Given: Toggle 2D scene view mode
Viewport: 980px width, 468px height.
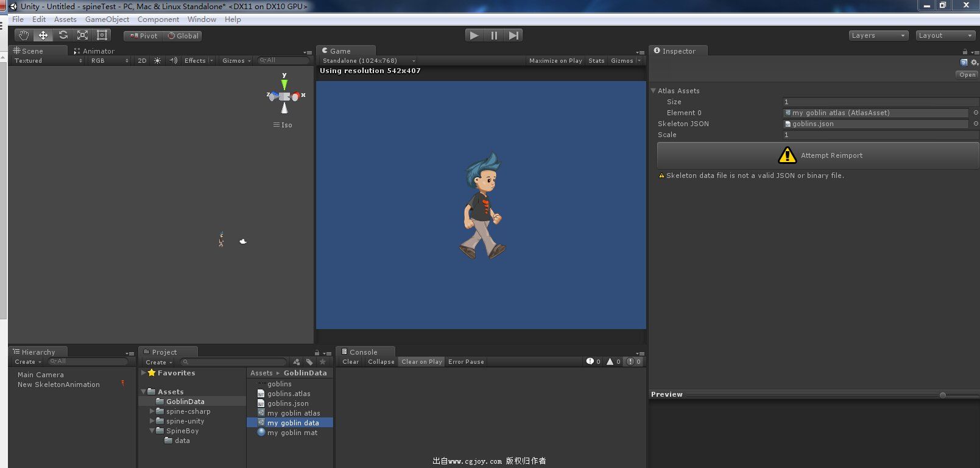Looking at the screenshot, I should 142,60.
